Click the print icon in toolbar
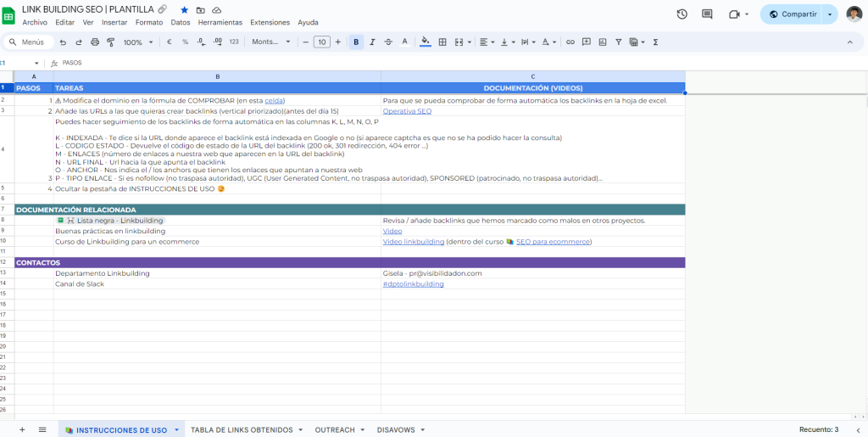Screen dimensions: 868x437 tap(95, 42)
